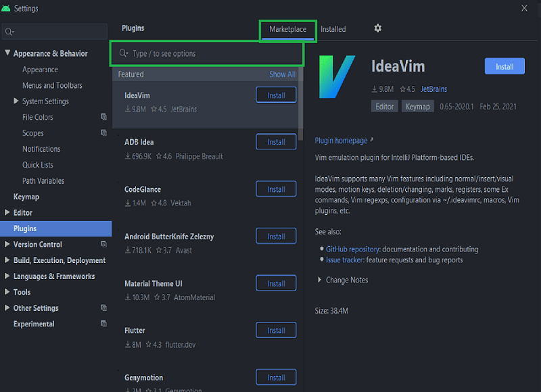Click the Android Studio icon in title bar

pyautogui.click(x=6, y=8)
